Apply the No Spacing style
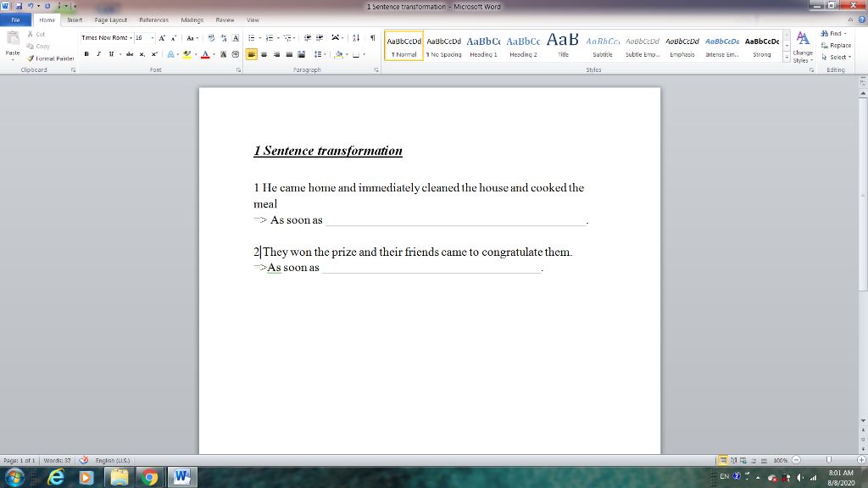 tap(443, 46)
